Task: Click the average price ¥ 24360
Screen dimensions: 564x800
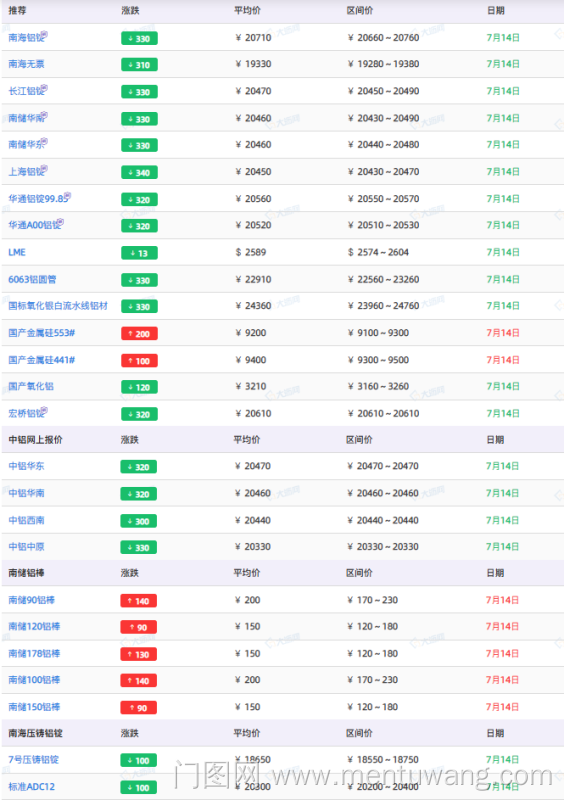Action: click(253, 306)
